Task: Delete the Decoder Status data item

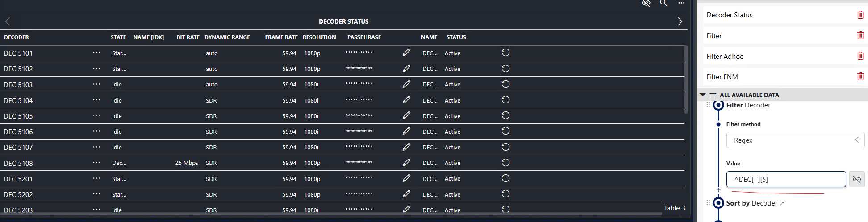Action: (860, 15)
